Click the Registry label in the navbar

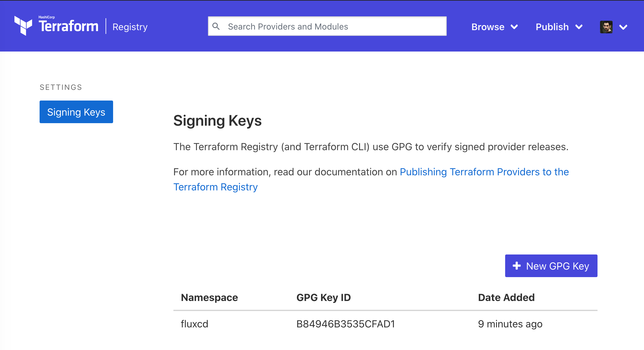pos(130,27)
